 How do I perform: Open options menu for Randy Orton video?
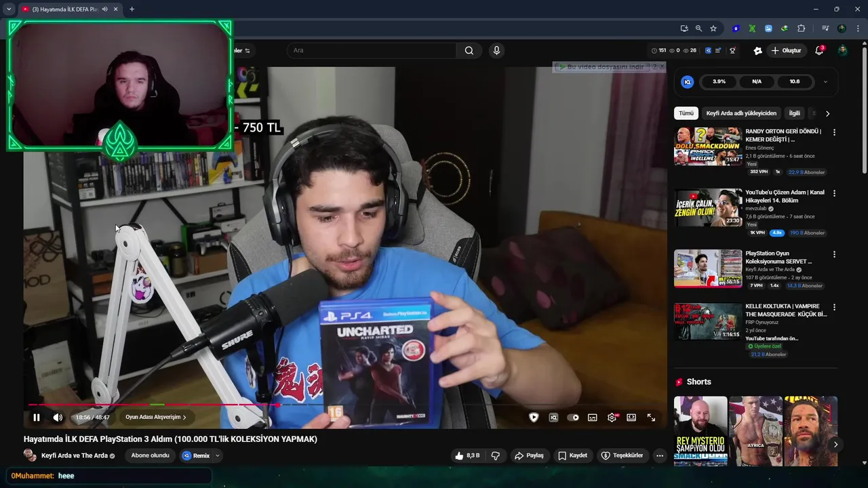click(x=834, y=132)
